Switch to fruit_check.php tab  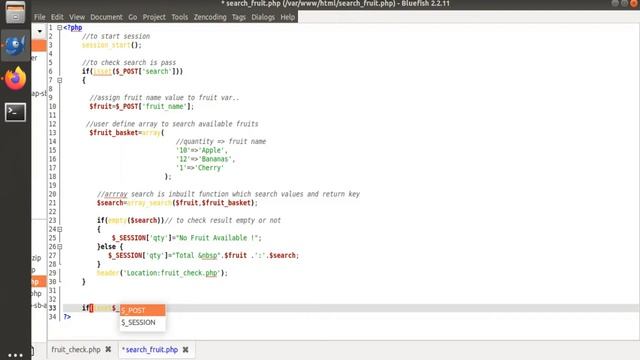[76, 350]
